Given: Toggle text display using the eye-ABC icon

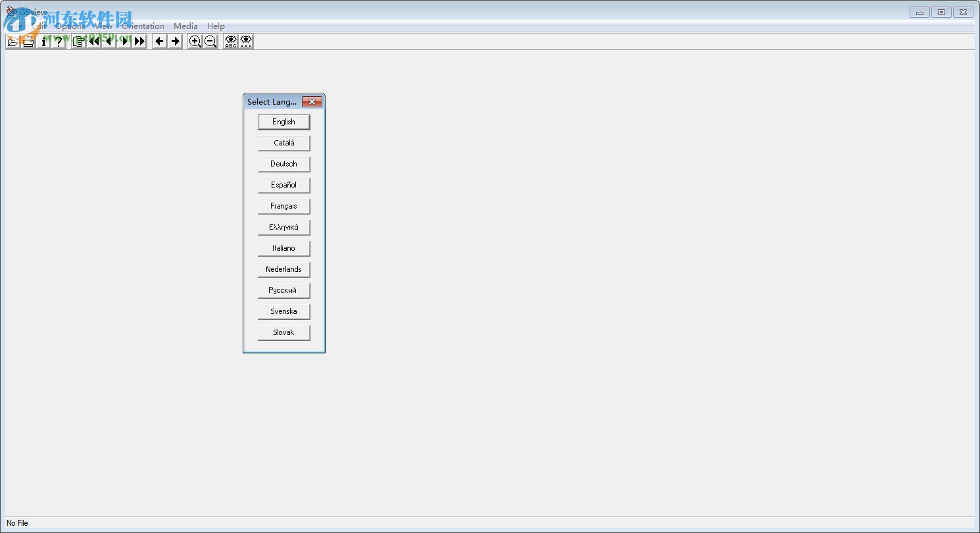Looking at the screenshot, I should click(230, 41).
